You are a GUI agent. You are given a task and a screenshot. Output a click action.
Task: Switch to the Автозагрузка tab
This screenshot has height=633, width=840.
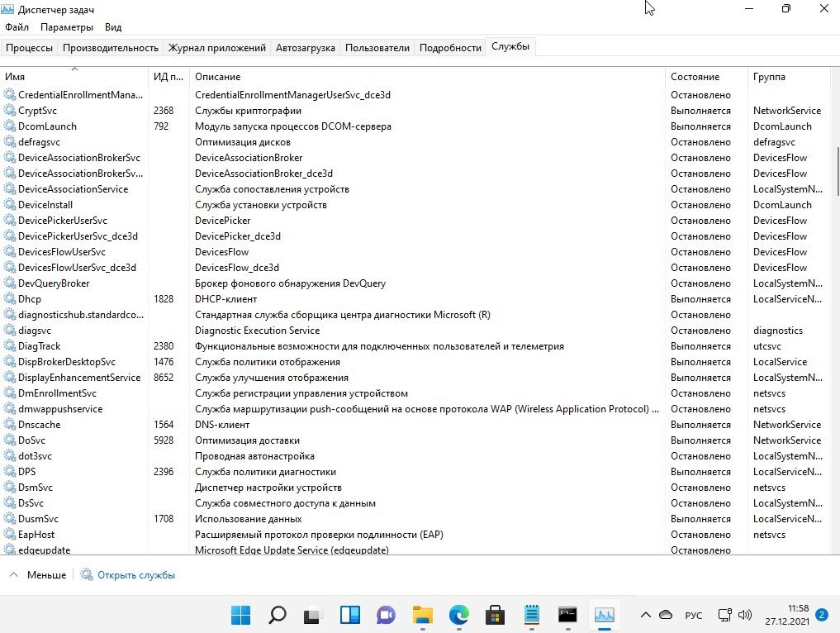305,48
